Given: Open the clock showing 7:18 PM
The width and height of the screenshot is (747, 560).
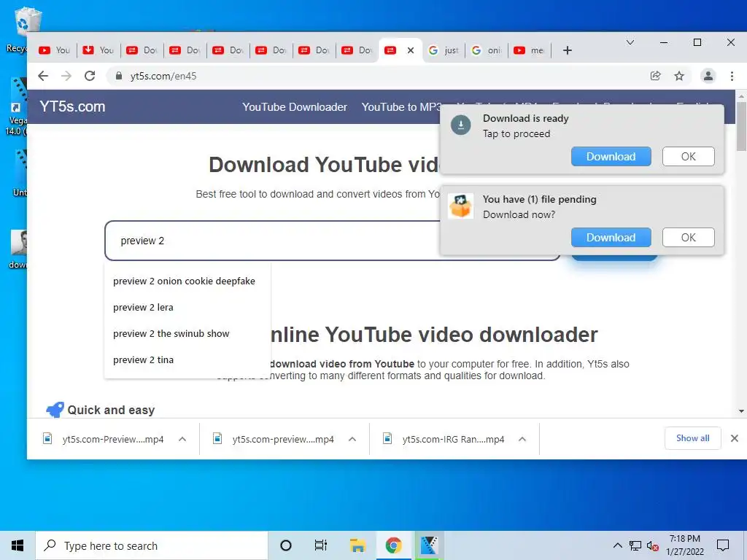Looking at the screenshot, I should coord(684,545).
